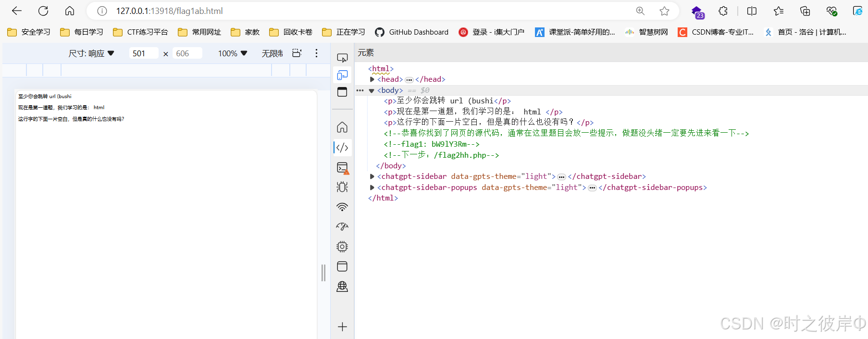Open the CTF练习平台 bookmark folder

[140, 32]
